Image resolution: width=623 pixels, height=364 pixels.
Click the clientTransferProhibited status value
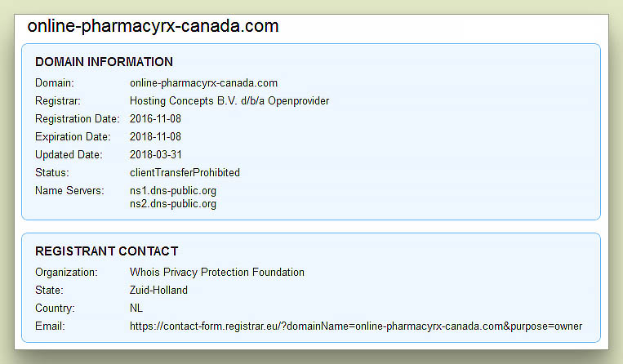(x=185, y=172)
